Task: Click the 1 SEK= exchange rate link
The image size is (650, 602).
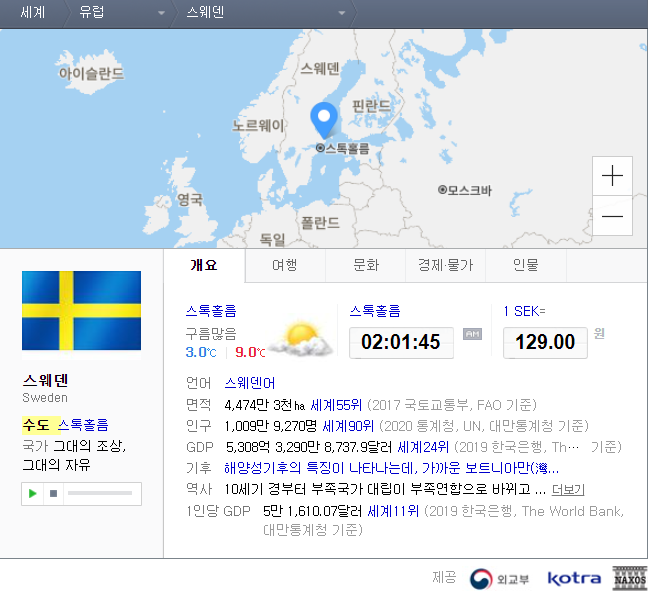Action: tap(524, 311)
